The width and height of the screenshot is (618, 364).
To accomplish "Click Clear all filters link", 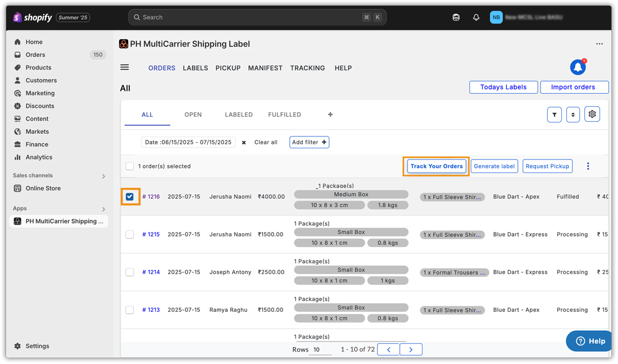I will [266, 142].
